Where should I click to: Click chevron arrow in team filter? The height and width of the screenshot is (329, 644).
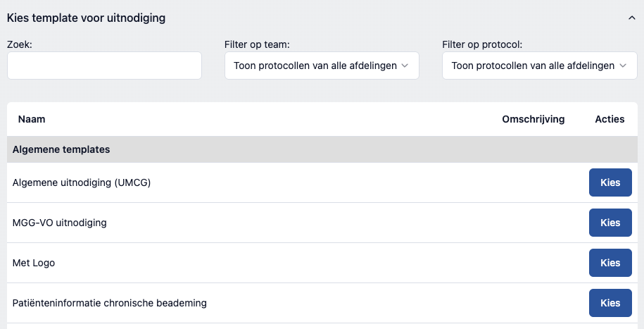click(405, 66)
